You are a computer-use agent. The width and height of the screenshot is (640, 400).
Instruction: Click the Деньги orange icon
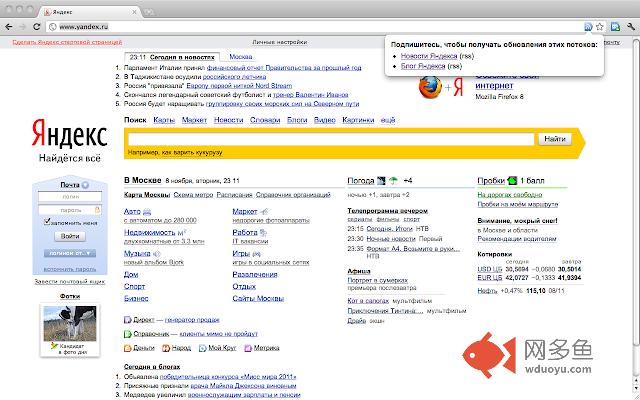[x=128, y=348]
